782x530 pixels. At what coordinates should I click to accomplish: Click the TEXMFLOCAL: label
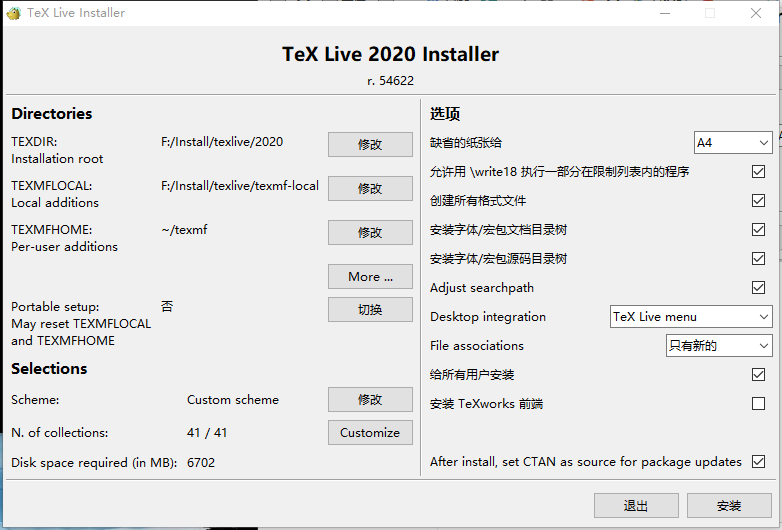coord(52,186)
